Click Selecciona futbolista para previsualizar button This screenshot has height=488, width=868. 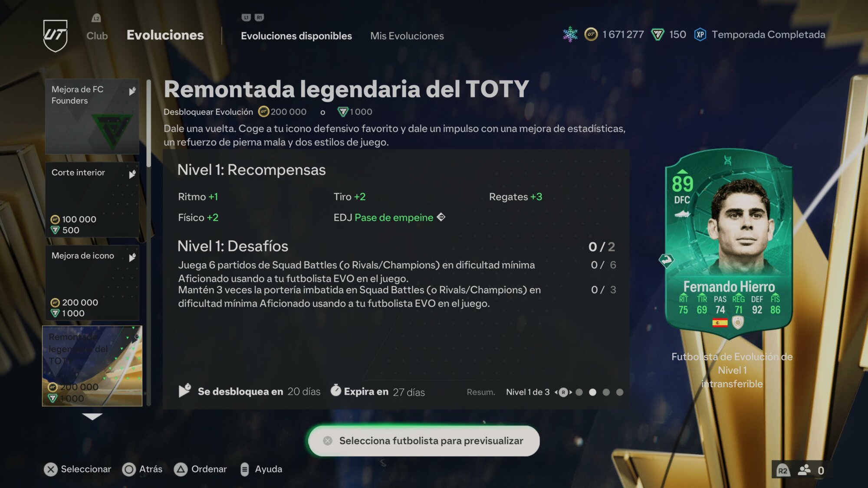pos(424,441)
